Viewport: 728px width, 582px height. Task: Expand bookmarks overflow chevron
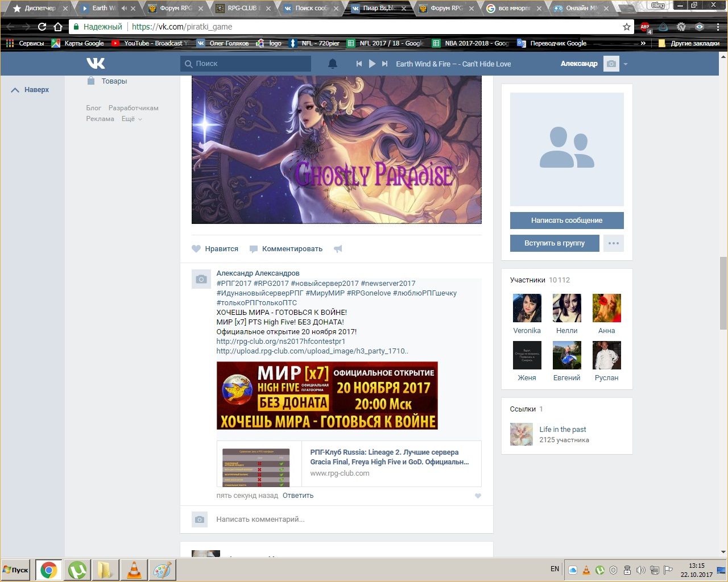(643, 43)
